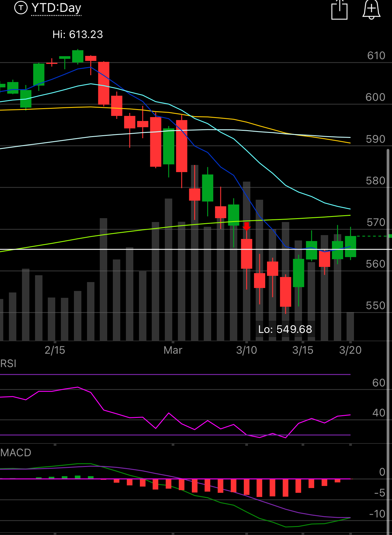The height and width of the screenshot is (535, 392).
Task: Tap the RSI 60 level label
Action: pyautogui.click(x=379, y=383)
